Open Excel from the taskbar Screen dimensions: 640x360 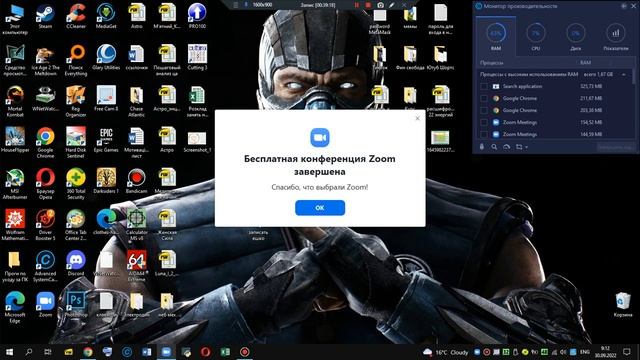coord(225,351)
